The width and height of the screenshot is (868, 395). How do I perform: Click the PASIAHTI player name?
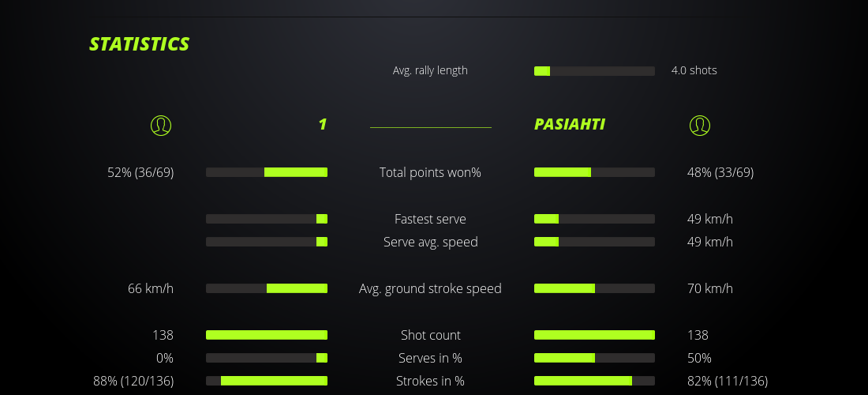569,125
